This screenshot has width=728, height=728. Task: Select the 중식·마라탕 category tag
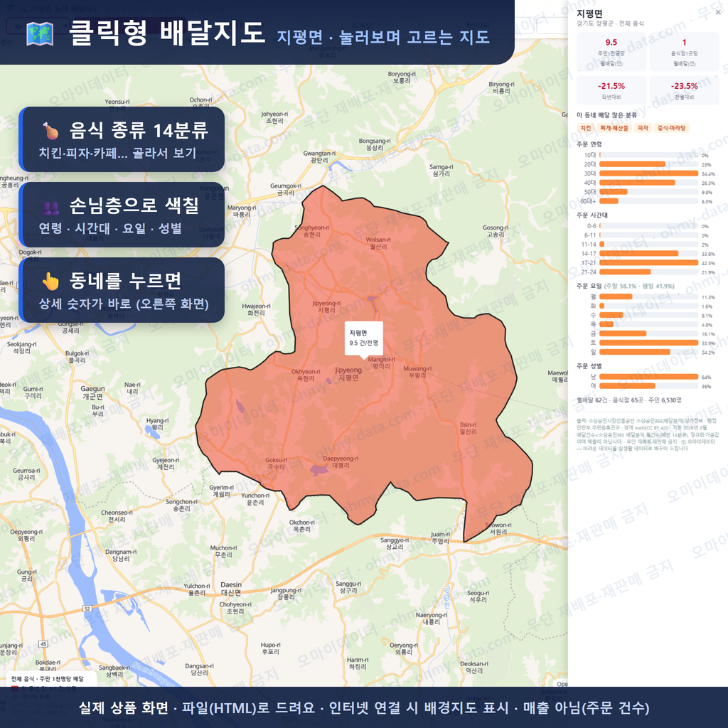pyautogui.click(x=672, y=128)
